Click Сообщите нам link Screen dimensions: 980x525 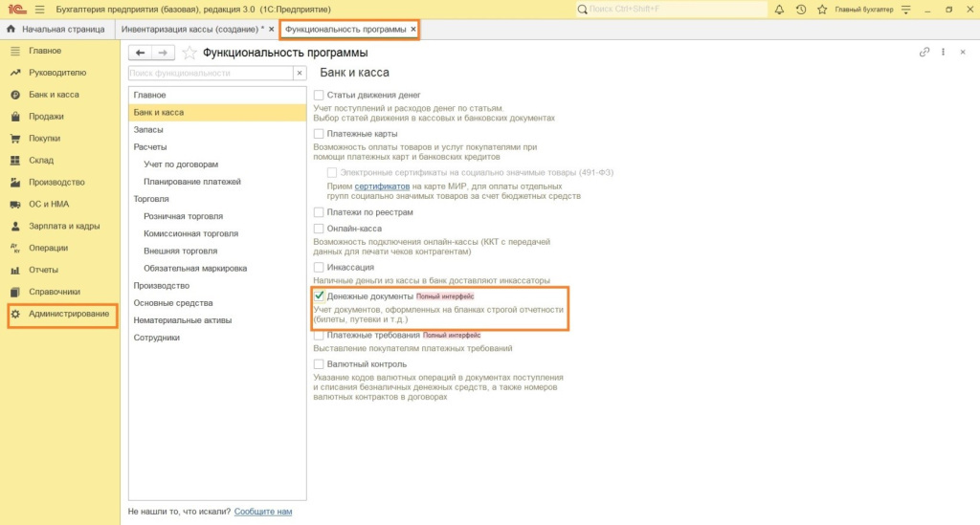pyautogui.click(x=263, y=512)
